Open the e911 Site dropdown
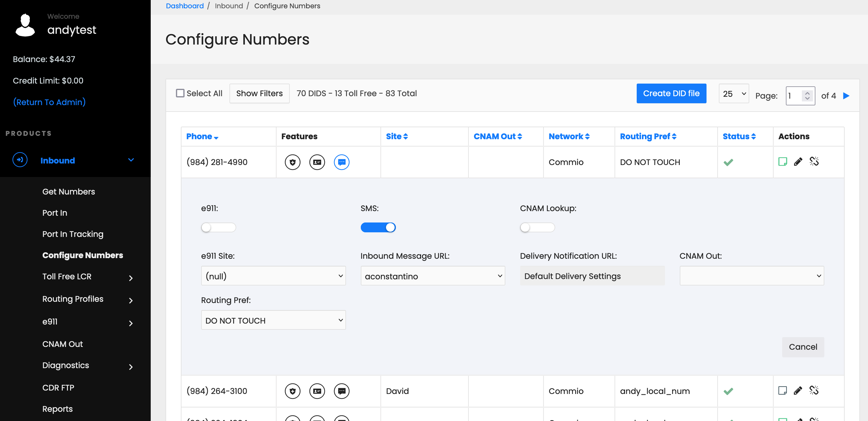868x421 pixels. 273,276
